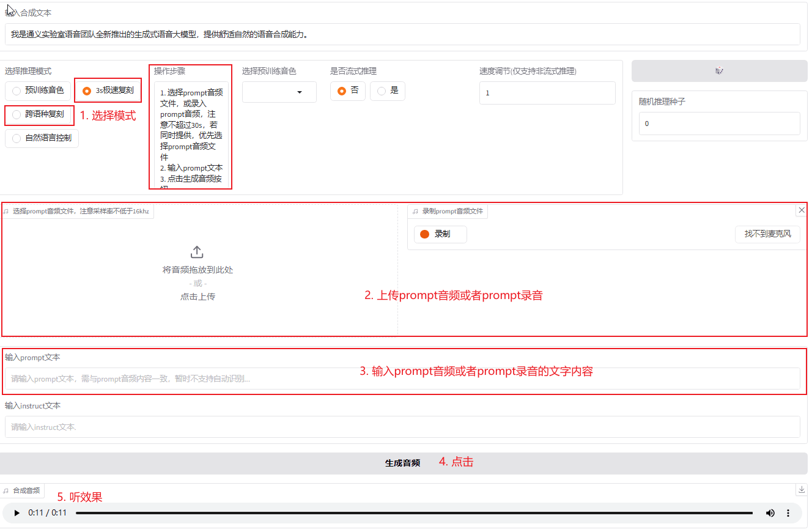Viewport: 812px width, 532px height.
Task: Click the dice random seed button
Action: pyautogui.click(x=719, y=71)
